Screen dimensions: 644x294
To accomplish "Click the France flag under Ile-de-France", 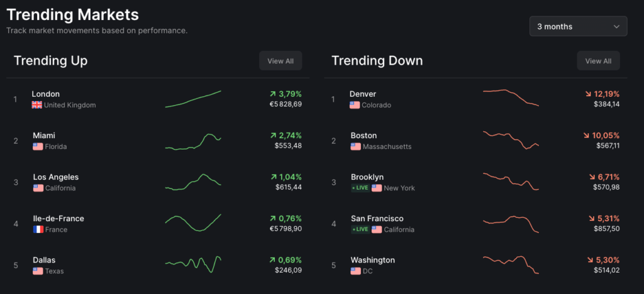I will coord(38,229).
